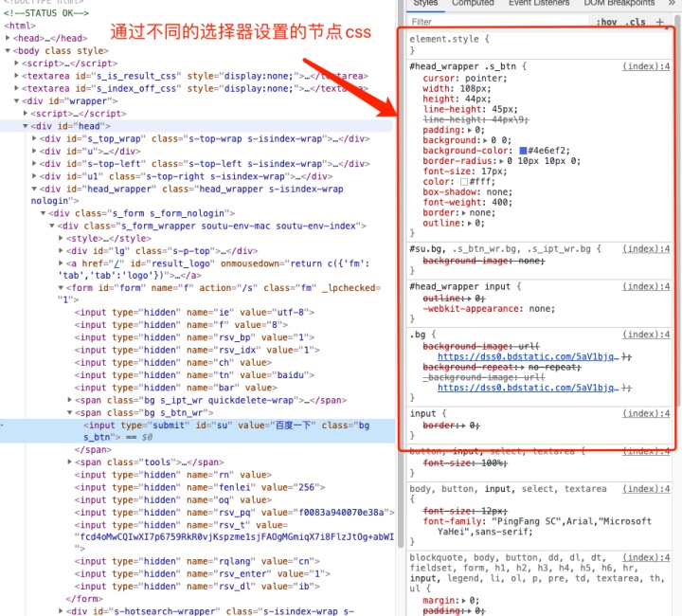Viewport: 682px width, 616px height.
Task: Expand the s_is_result_css textarea node
Action: click(x=16, y=76)
